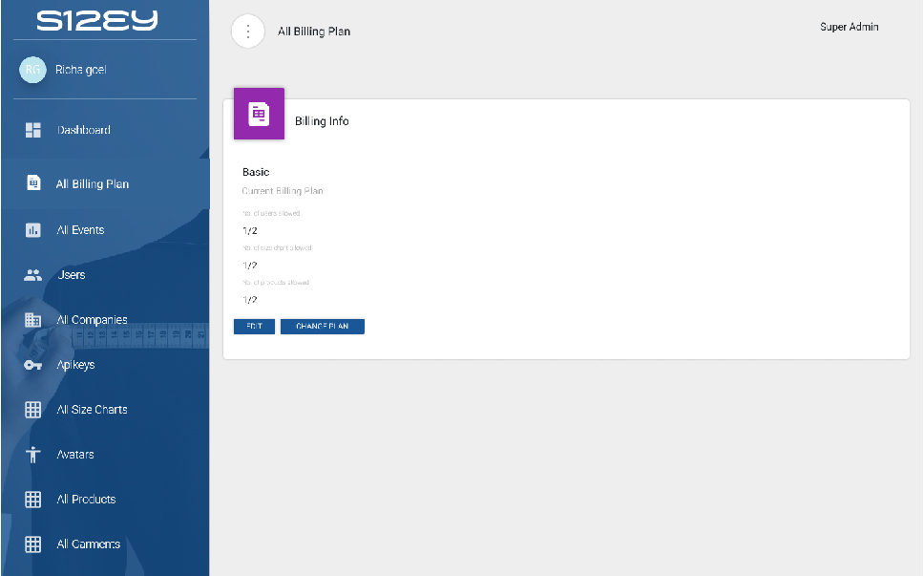924x576 pixels.
Task: Click the Super Admin label
Action: click(850, 27)
